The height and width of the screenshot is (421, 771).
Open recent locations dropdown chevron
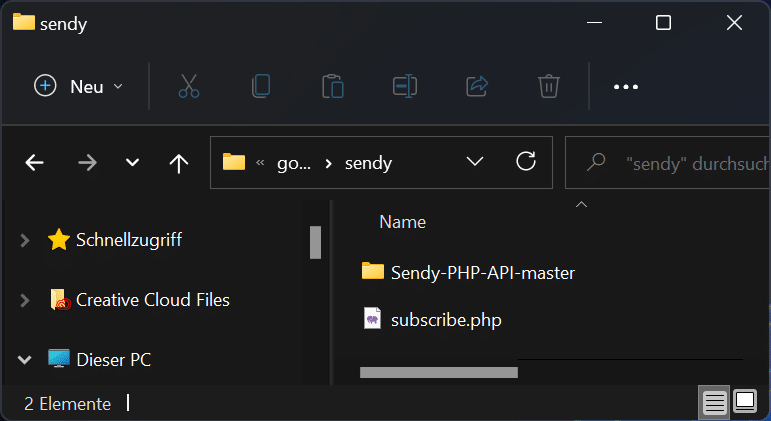click(132, 162)
